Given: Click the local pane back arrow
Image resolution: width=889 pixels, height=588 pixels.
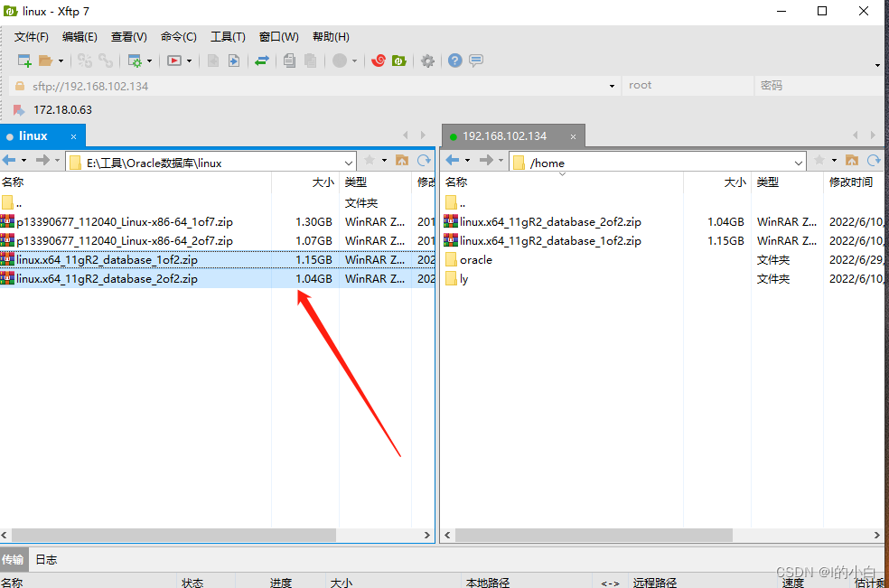Looking at the screenshot, I should pyautogui.click(x=8, y=161).
